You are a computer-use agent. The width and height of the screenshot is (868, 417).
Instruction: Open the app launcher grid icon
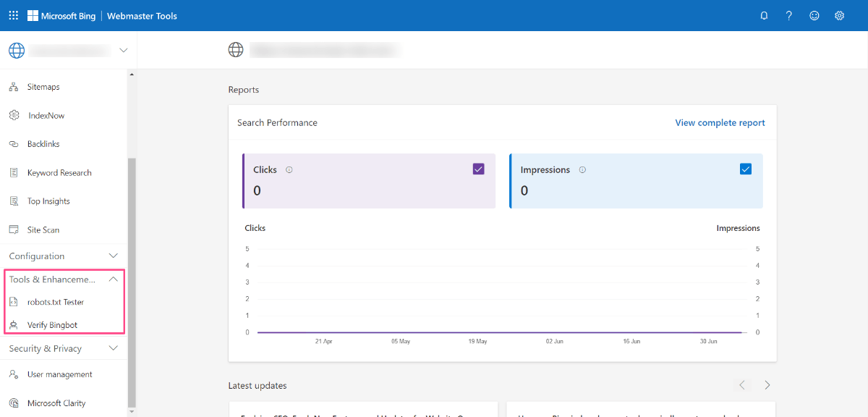coord(14,15)
